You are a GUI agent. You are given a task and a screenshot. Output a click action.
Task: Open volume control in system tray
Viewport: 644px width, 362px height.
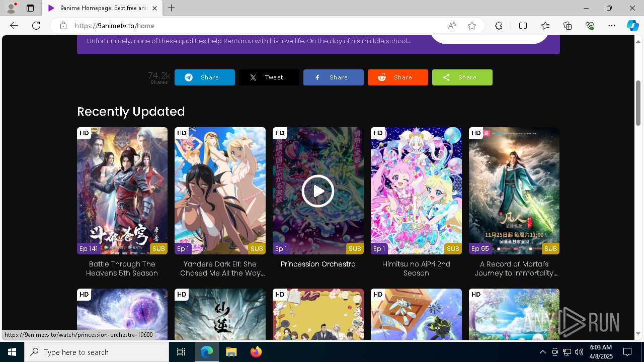(579, 352)
